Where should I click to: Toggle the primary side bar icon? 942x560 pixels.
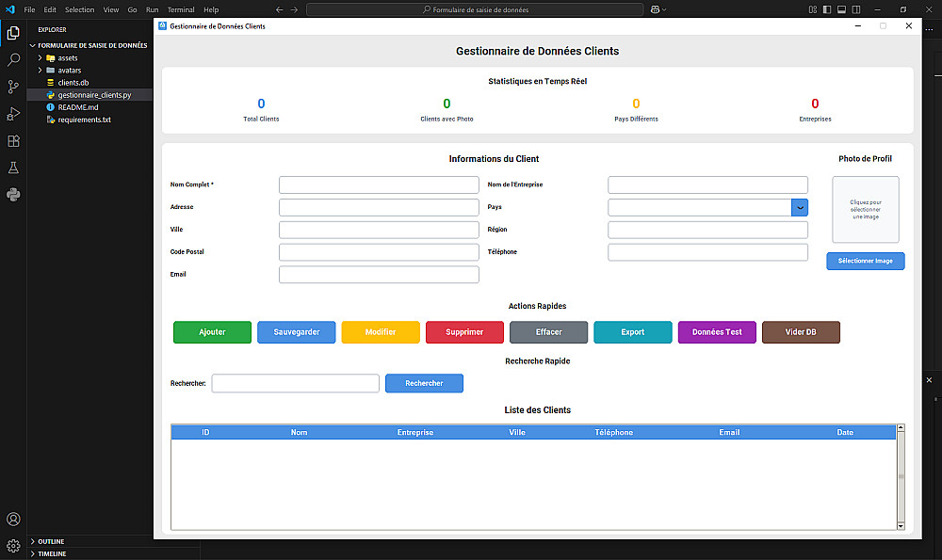coord(827,9)
